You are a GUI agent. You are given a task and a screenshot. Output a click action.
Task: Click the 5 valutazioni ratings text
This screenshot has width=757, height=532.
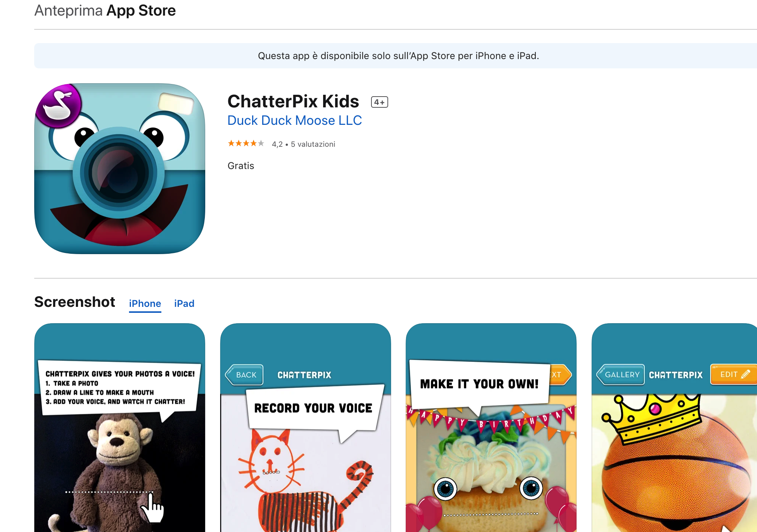313,144
